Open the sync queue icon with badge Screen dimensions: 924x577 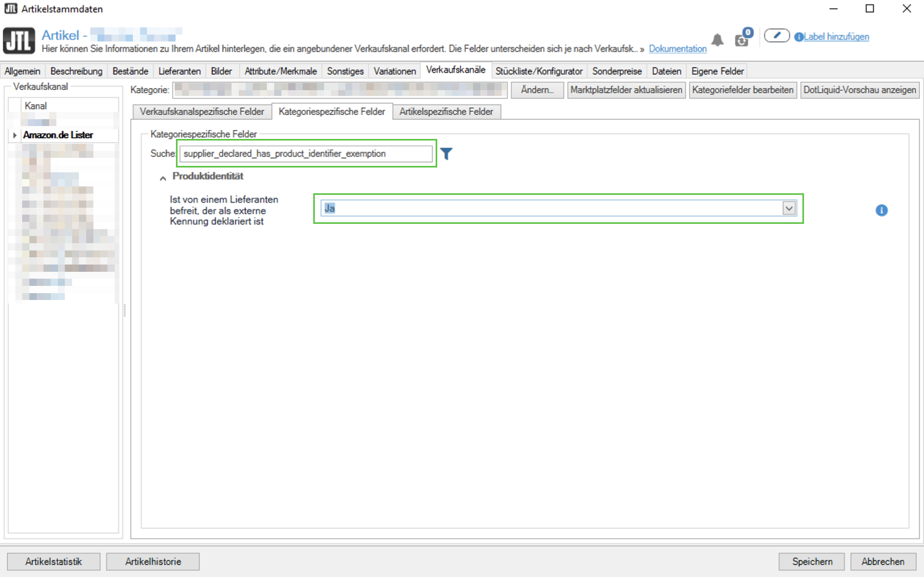742,39
